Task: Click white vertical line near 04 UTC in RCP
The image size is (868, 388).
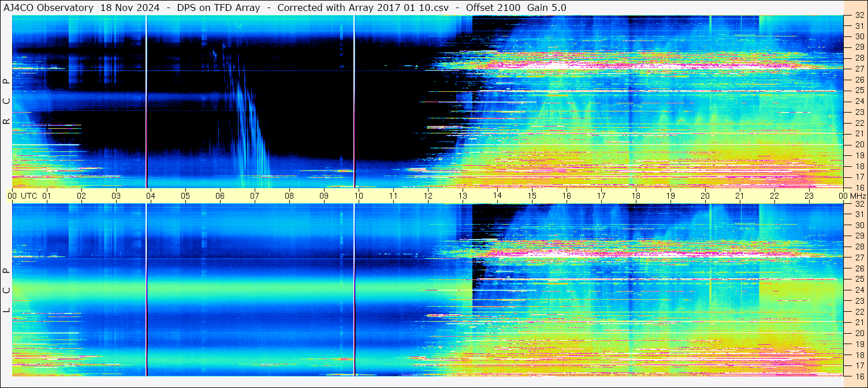Action: pos(146,102)
